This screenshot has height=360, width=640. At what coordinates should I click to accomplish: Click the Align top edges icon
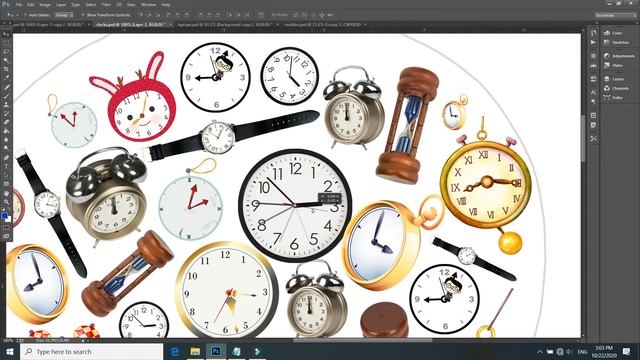[140, 15]
